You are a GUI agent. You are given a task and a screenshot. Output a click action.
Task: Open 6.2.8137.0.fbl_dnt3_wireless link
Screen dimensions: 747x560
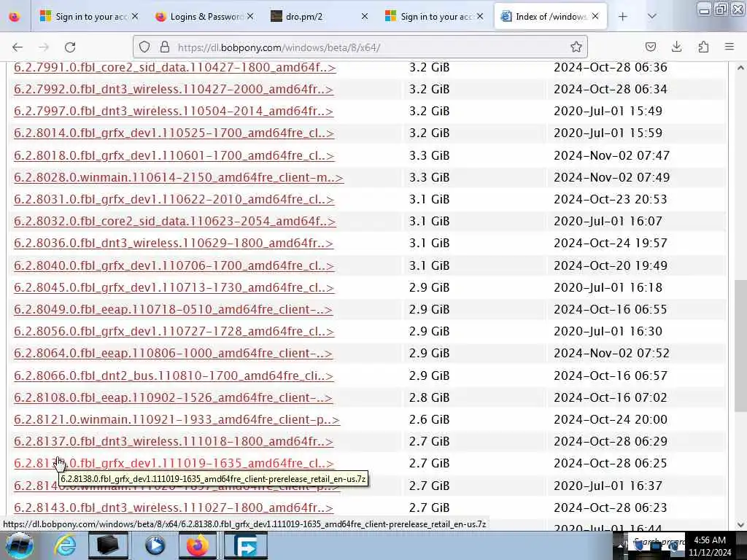coord(174,441)
